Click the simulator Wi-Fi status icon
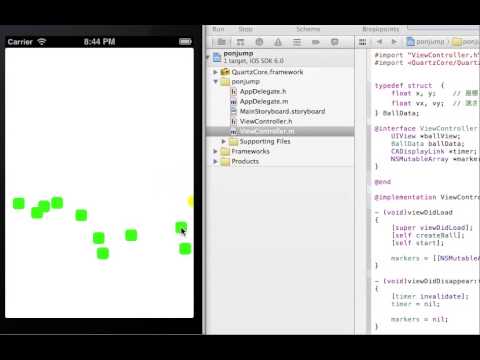This screenshot has height=360, width=480. coord(42,42)
